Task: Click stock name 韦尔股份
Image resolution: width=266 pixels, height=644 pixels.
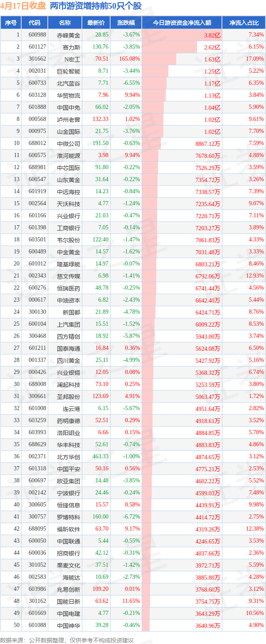Action: (69, 240)
